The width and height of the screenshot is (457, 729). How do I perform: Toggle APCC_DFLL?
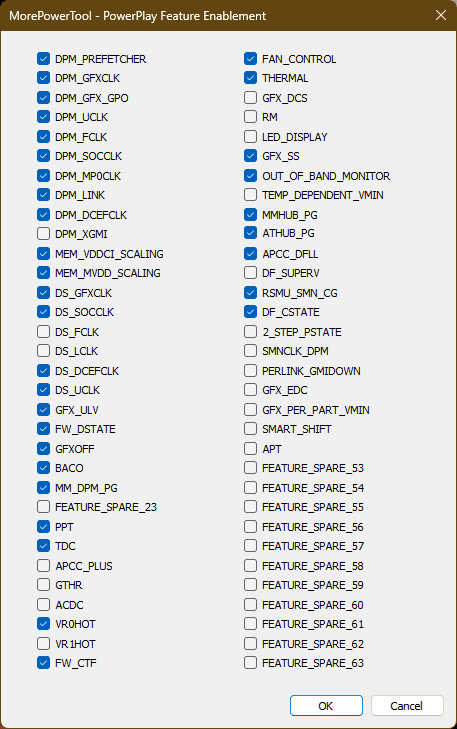pyautogui.click(x=250, y=254)
